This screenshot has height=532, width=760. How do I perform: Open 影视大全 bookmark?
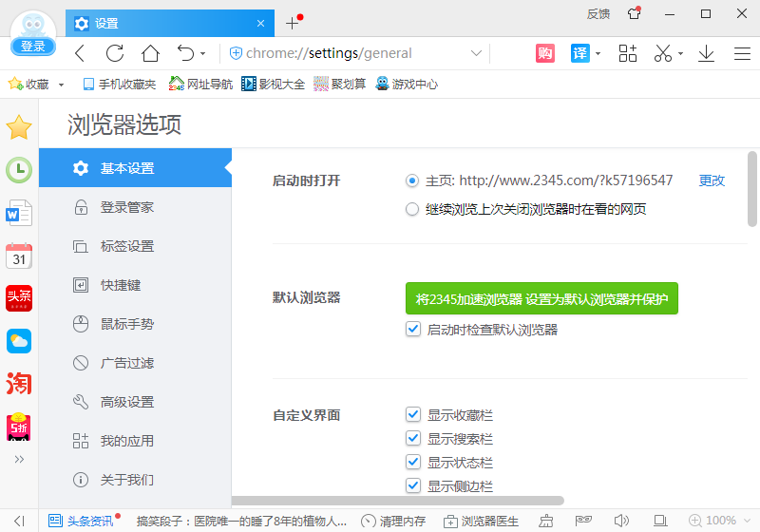pos(273,85)
